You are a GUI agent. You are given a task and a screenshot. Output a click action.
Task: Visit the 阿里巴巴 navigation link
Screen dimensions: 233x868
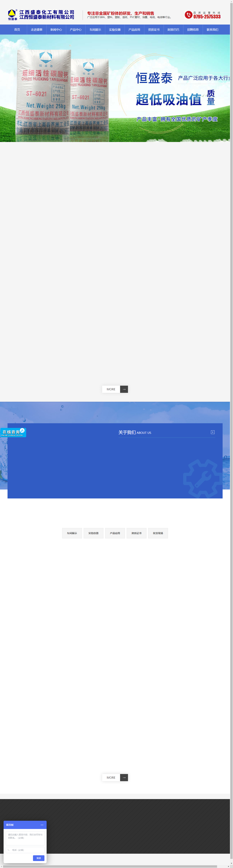174,30
